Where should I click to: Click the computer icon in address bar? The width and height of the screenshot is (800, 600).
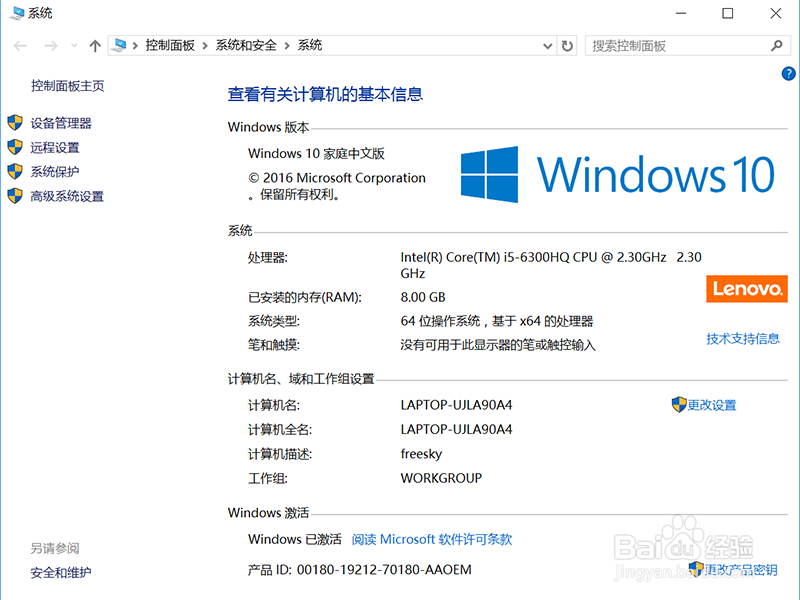click(119, 45)
